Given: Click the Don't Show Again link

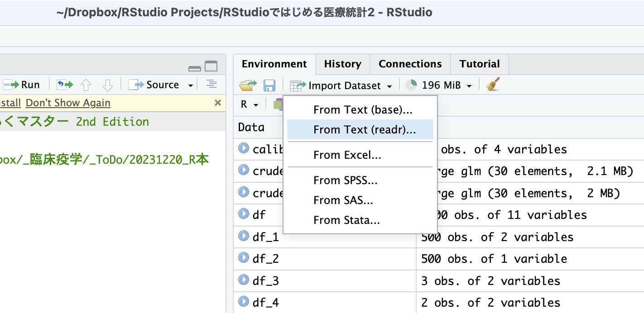Looking at the screenshot, I should [x=68, y=103].
